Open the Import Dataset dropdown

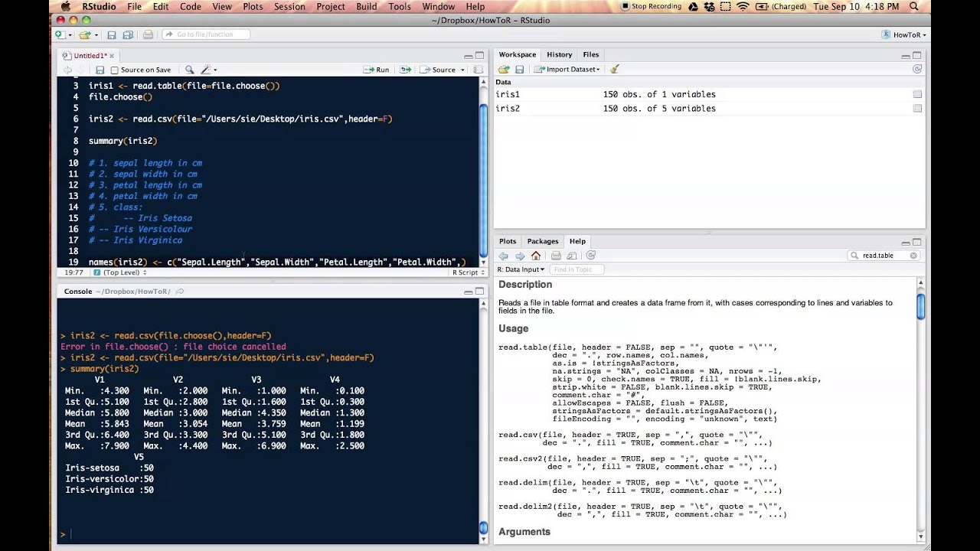click(567, 69)
